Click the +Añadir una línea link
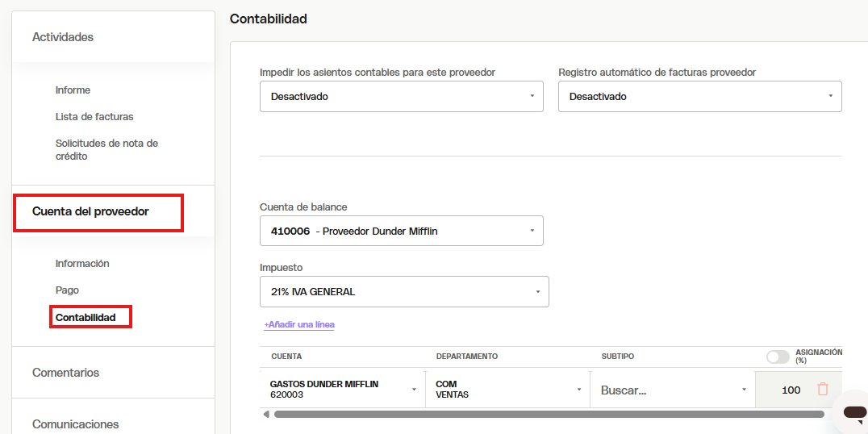Viewport: 868px width, 434px height. pyautogui.click(x=299, y=324)
